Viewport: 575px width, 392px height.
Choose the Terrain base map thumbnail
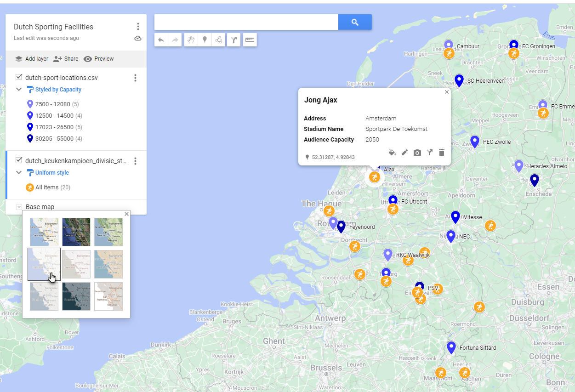[x=108, y=232]
